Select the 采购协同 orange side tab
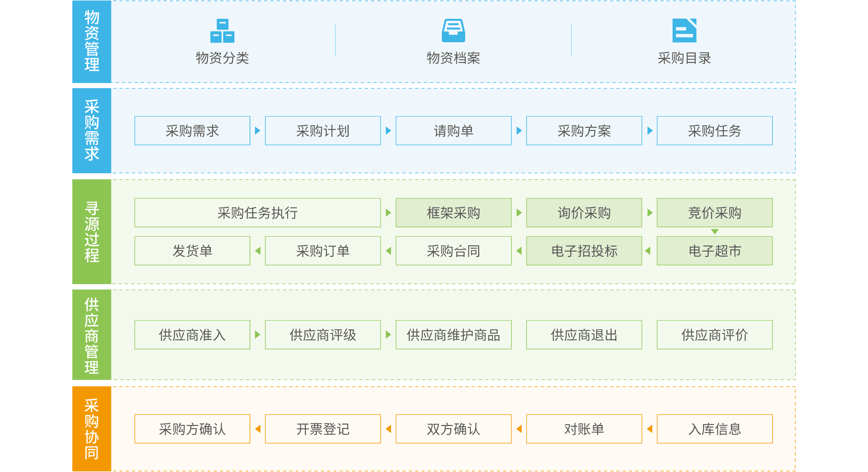This screenshot has width=868, height=472. point(92,429)
